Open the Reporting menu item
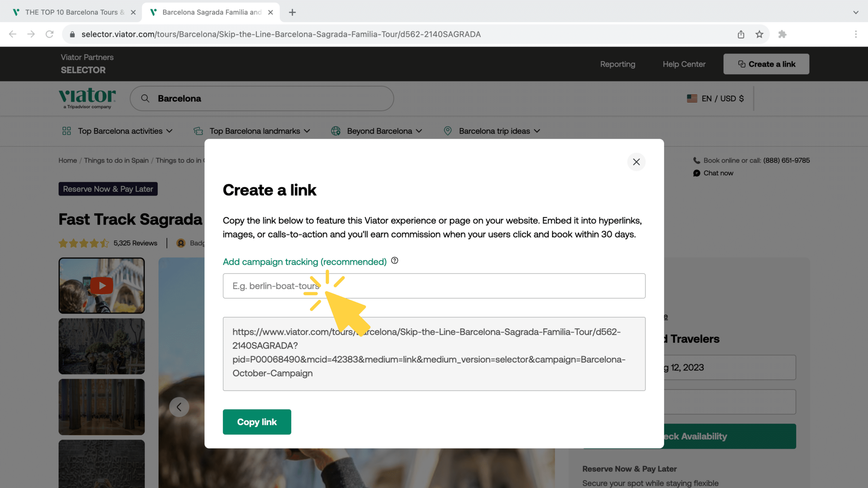The image size is (868, 488). coord(617,64)
